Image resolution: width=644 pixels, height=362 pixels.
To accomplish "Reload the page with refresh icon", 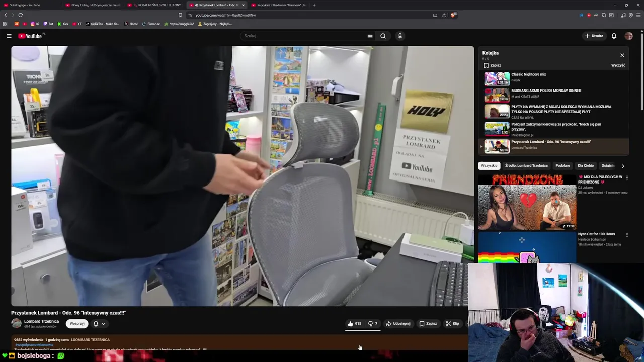I will coord(21,15).
